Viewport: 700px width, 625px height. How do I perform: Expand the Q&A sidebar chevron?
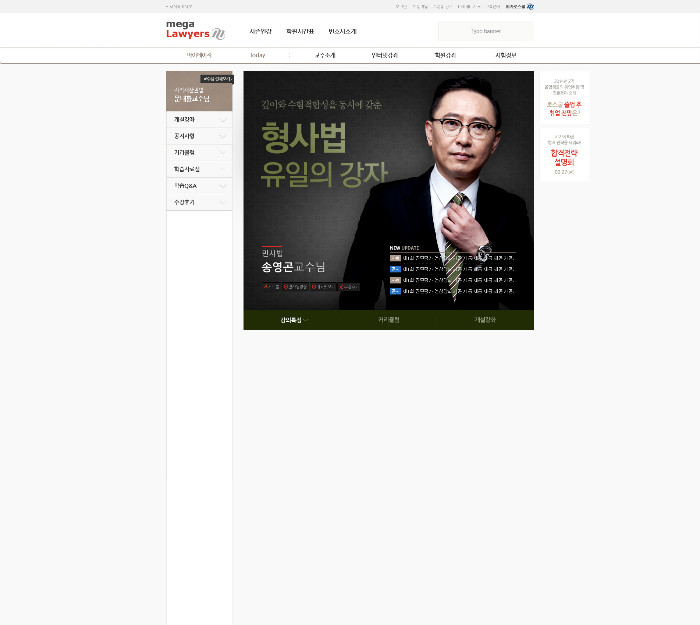(x=223, y=186)
